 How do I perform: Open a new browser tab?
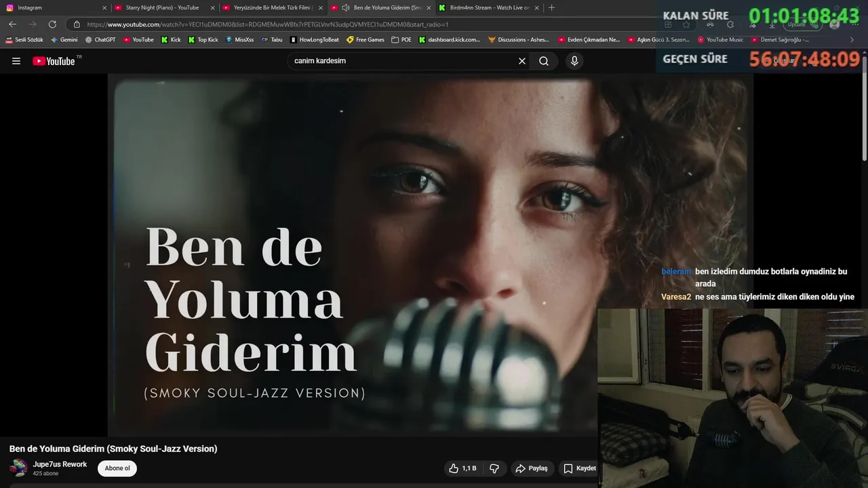(x=551, y=7)
